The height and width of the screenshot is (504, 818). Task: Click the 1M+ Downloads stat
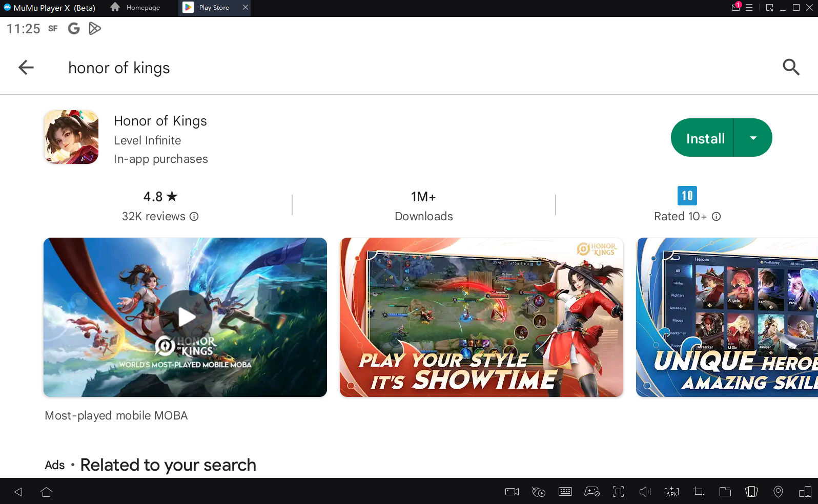click(x=424, y=206)
